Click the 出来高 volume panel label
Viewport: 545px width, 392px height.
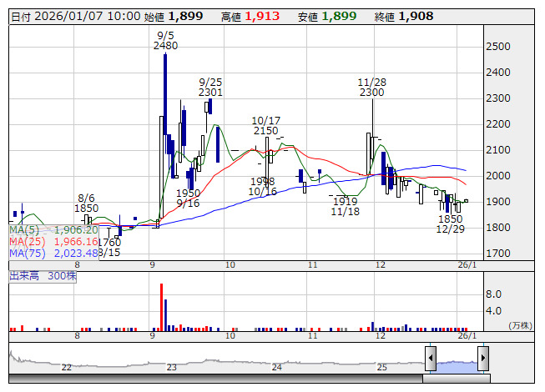tap(42, 275)
